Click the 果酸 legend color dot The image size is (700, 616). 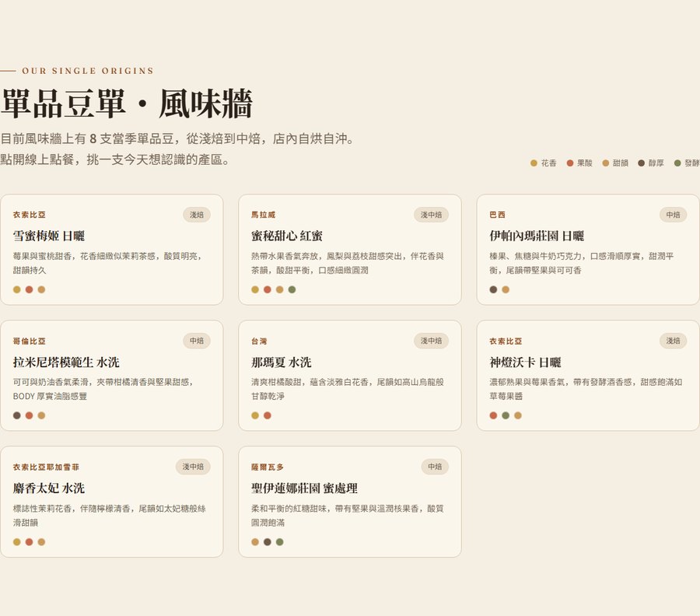click(569, 163)
